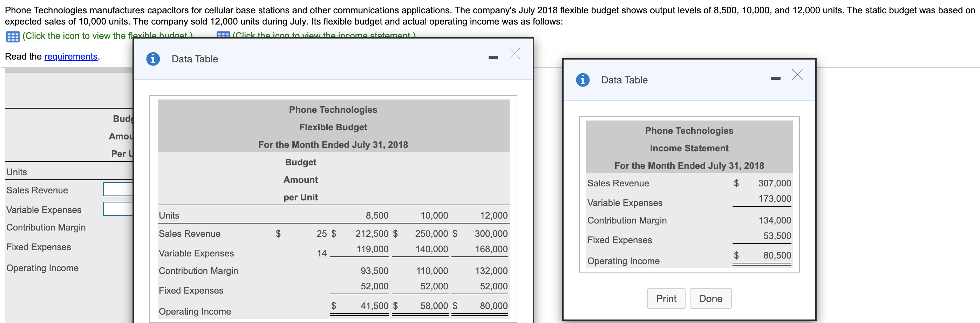Screen dimensions: 980x323
Task: Open the requirements link
Action: click(x=71, y=56)
